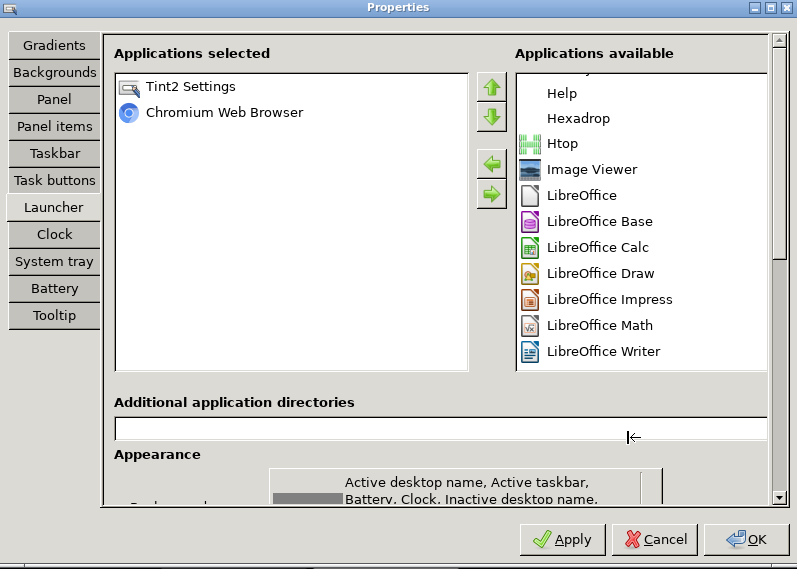Select plain LibreOffice entry text
The height and width of the screenshot is (569, 797).
tap(581, 196)
